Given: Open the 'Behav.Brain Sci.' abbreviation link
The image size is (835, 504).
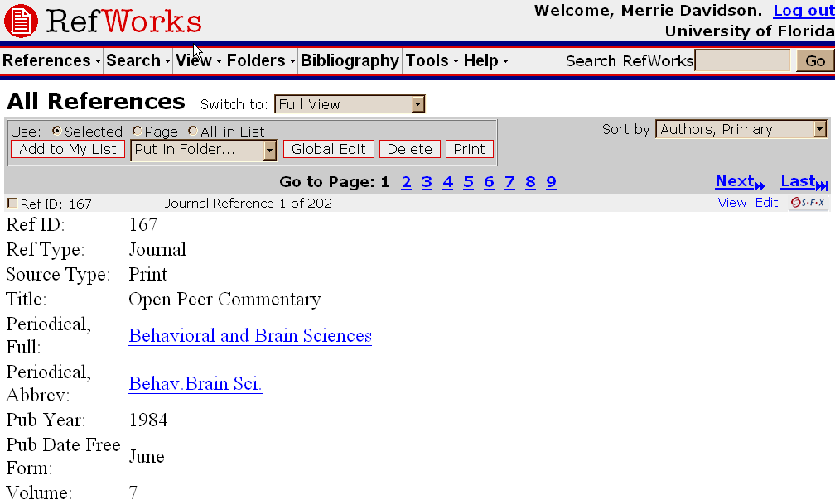Looking at the screenshot, I should [195, 384].
